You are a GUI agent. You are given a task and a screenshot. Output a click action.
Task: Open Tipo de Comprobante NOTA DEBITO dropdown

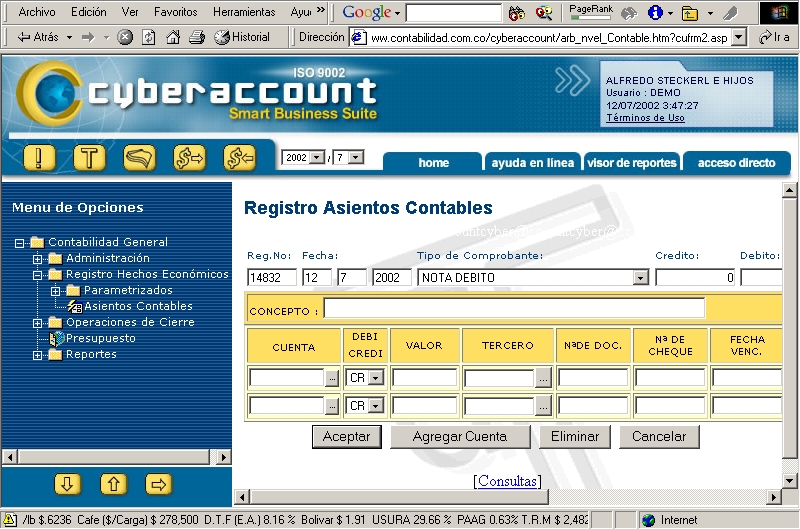click(640, 278)
